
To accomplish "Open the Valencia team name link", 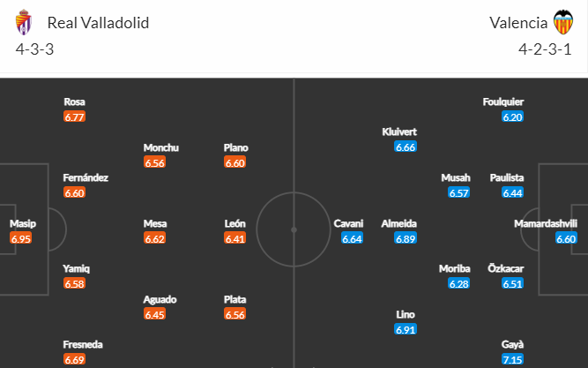I will [518, 23].
